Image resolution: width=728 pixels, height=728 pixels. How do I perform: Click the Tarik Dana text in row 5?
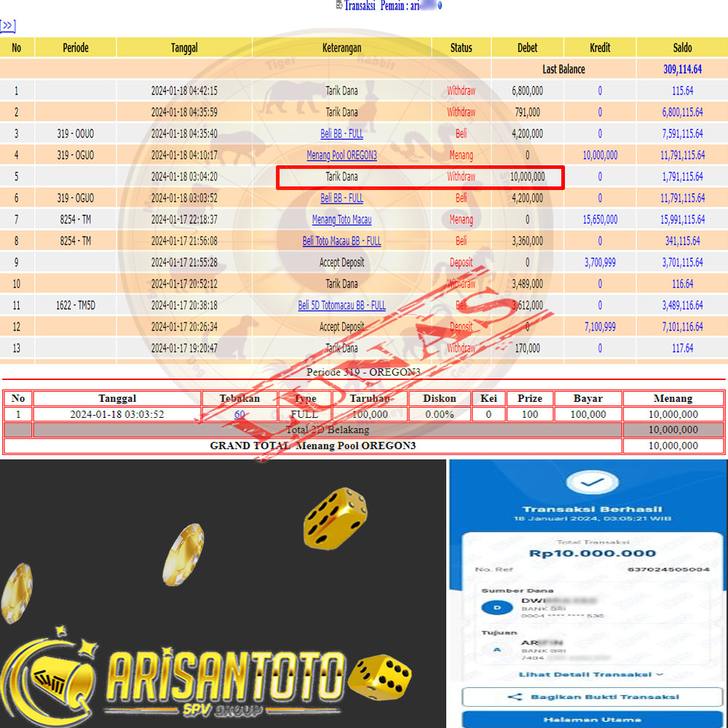pos(341,176)
